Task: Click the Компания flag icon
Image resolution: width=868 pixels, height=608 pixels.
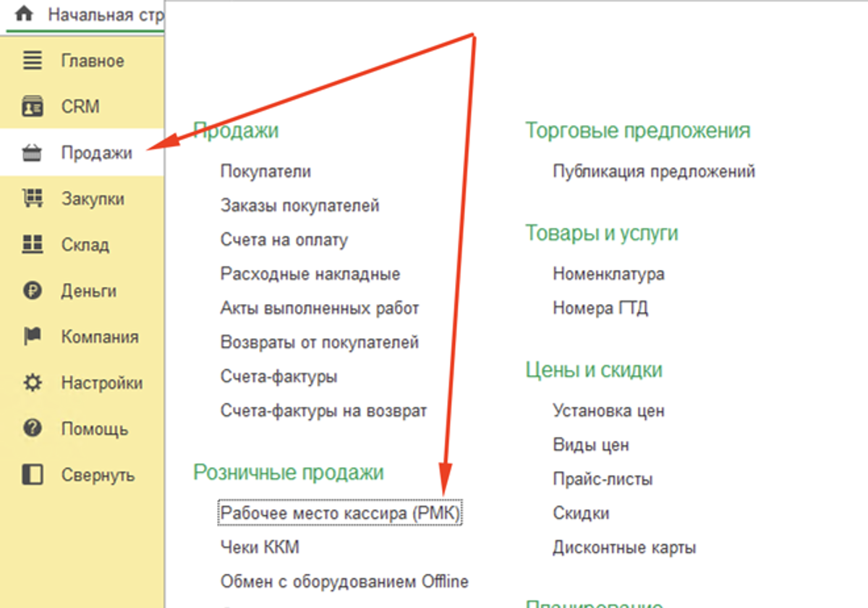Action: pos(33,337)
